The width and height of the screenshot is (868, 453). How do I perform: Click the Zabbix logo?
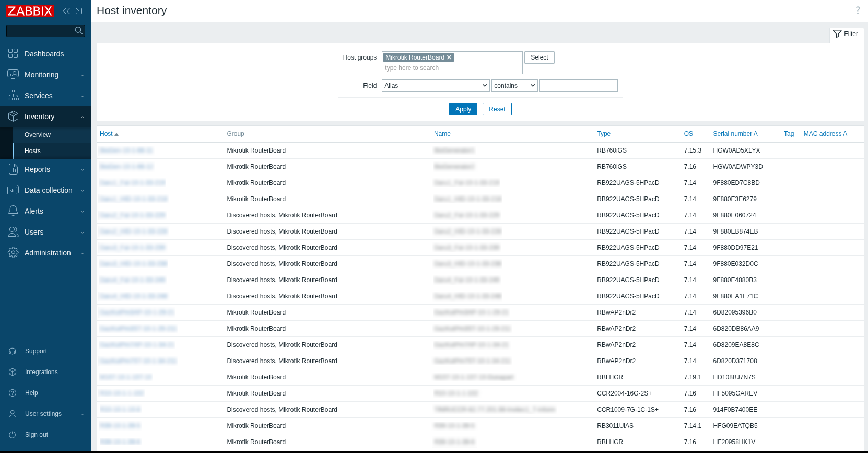click(30, 11)
